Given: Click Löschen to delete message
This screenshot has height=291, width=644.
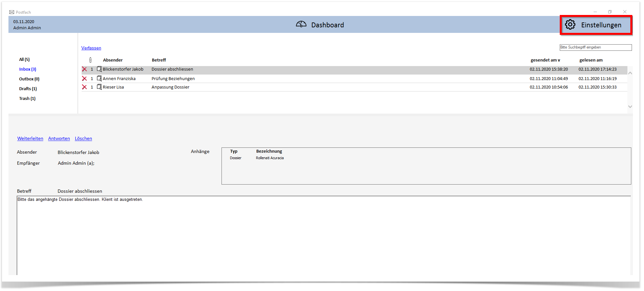Looking at the screenshot, I should pyautogui.click(x=83, y=138).
